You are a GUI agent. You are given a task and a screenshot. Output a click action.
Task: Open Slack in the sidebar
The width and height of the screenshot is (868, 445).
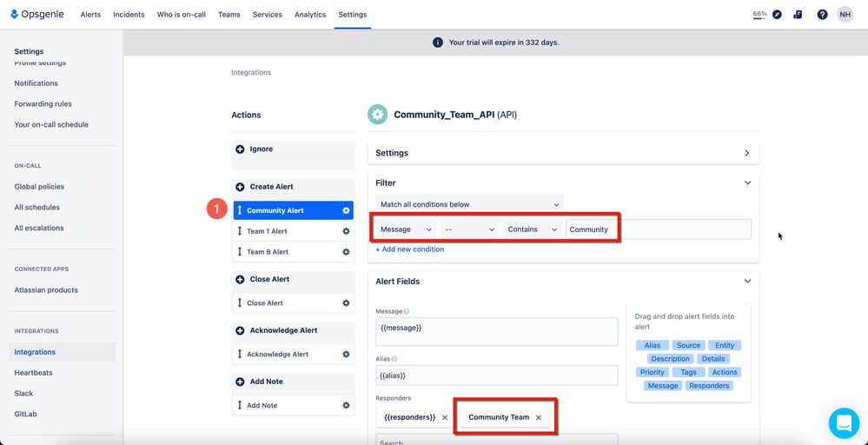(x=23, y=394)
